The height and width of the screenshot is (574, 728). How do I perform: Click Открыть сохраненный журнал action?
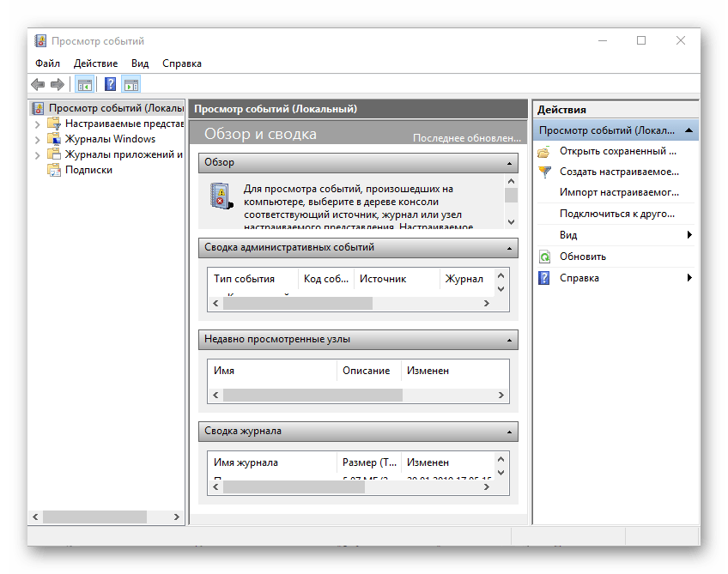coord(617,151)
